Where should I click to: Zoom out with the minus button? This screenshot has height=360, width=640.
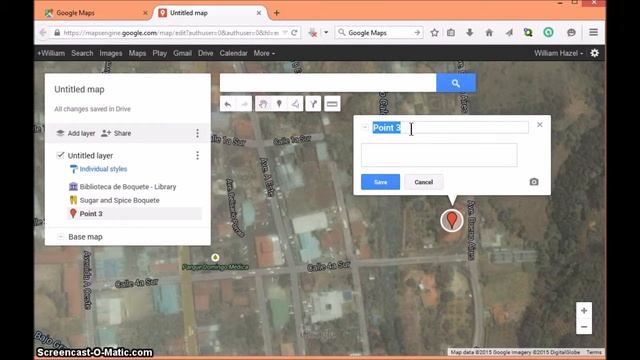584,327
